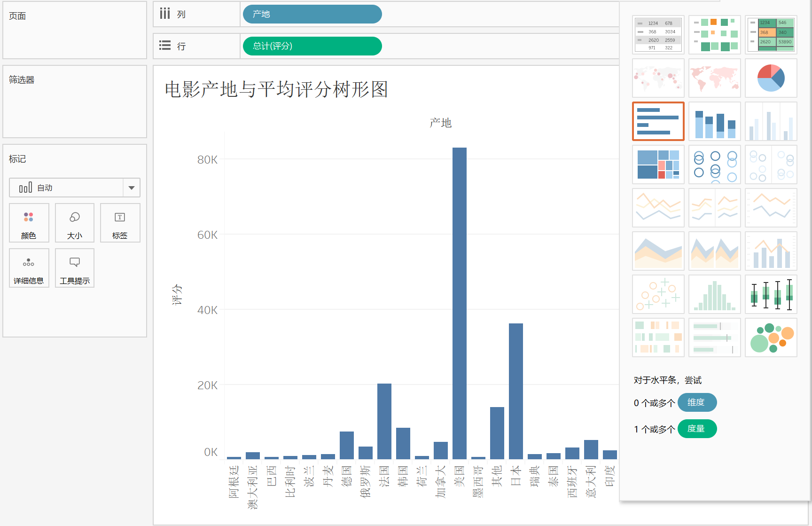
Task: Select the heat map chart type
Action: click(714, 35)
